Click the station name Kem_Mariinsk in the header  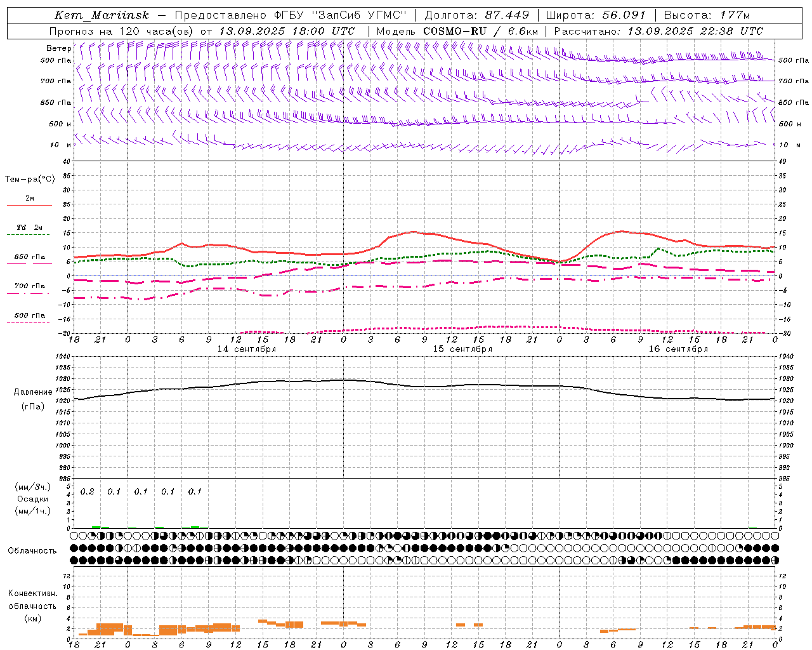pyautogui.click(x=102, y=15)
